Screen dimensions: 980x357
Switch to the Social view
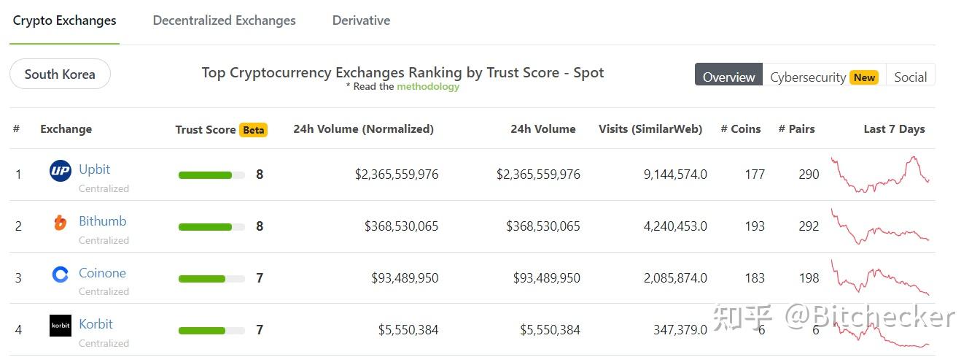pos(910,77)
